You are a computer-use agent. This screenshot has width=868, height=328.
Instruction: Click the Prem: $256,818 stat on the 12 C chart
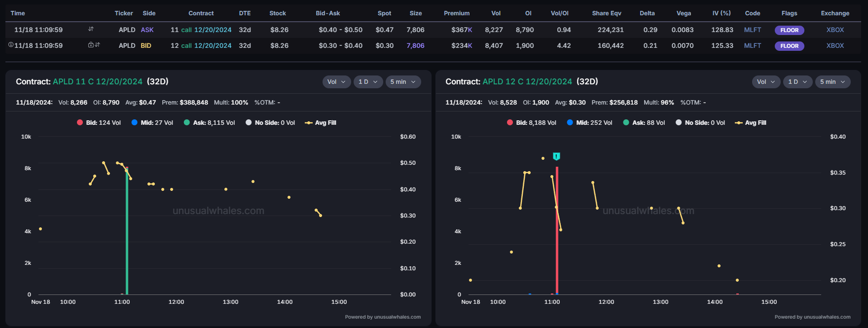click(x=615, y=103)
